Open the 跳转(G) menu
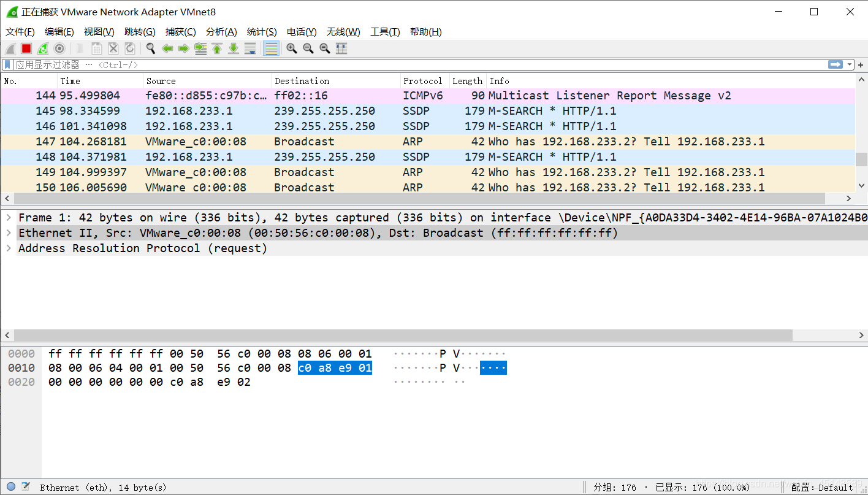 140,32
